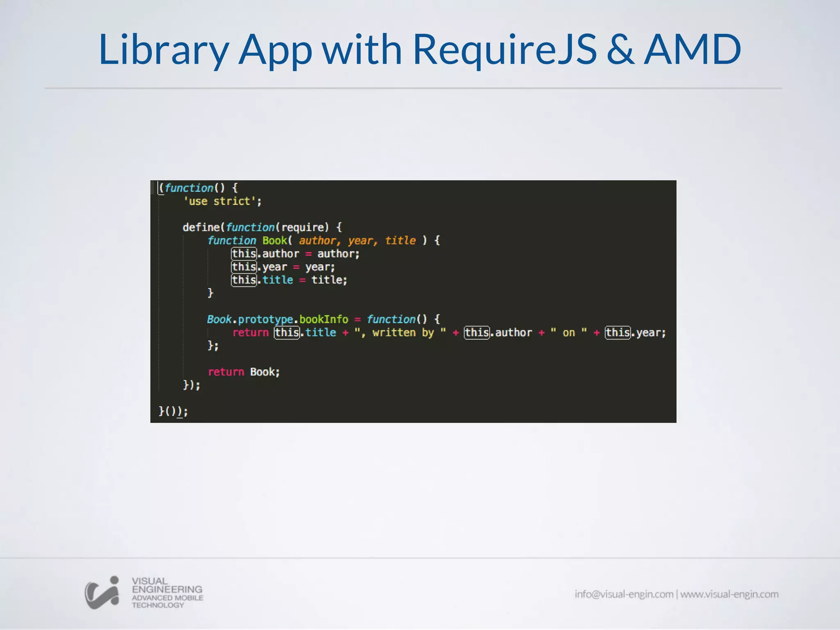Click the closing "}());" line
Screen dimensions: 840x630
click(173, 411)
